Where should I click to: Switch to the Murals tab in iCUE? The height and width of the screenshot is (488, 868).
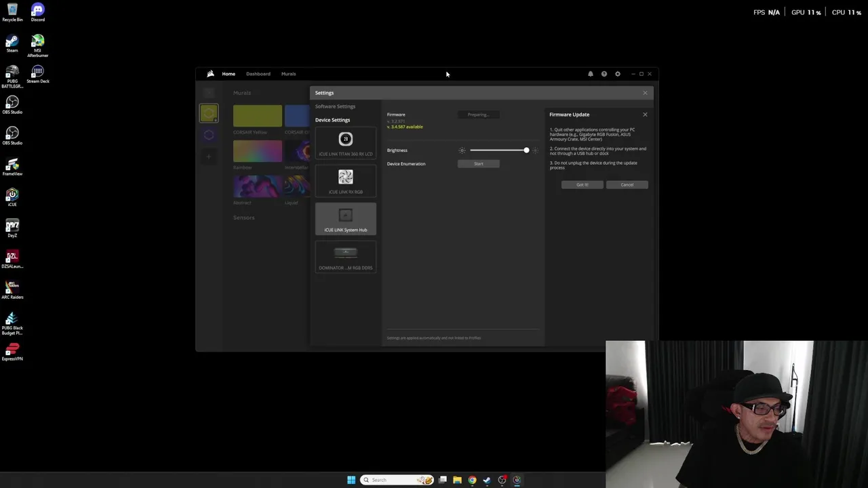click(x=288, y=74)
